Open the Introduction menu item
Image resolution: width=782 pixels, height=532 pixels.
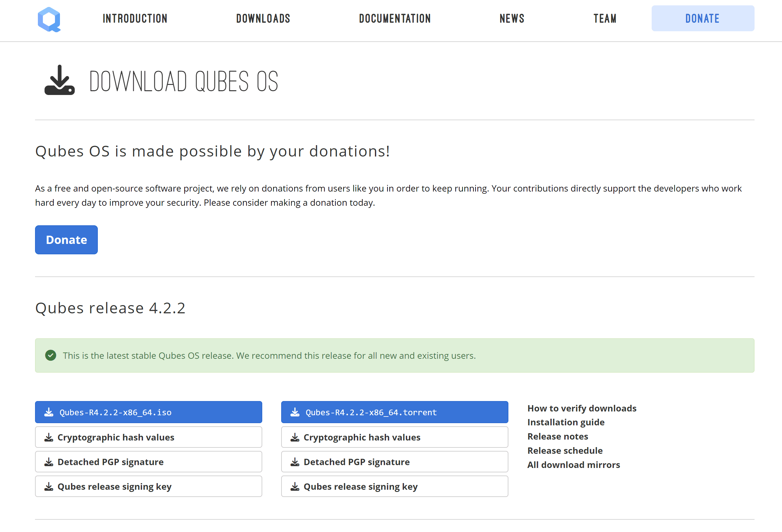pyautogui.click(x=135, y=19)
